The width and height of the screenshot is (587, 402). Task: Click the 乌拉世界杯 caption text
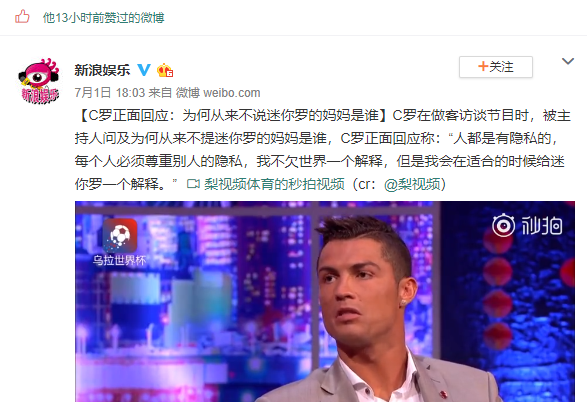pyautogui.click(x=119, y=260)
